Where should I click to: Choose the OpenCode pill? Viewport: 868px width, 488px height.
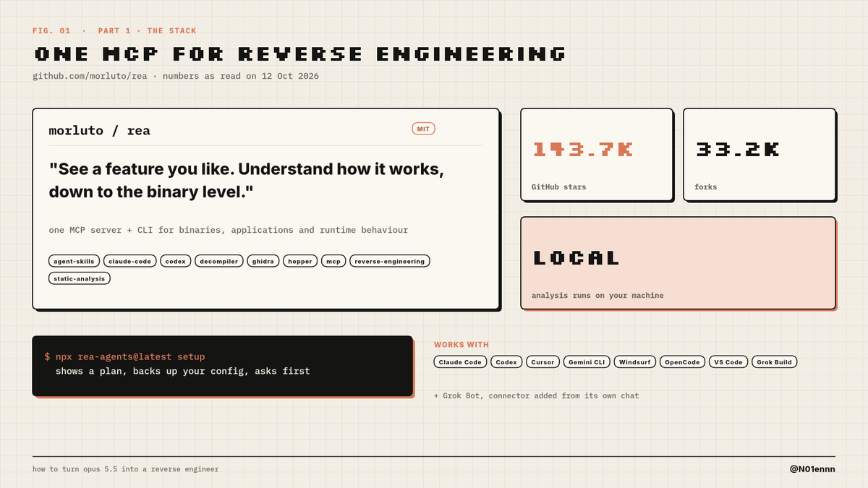(x=683, y=362)
